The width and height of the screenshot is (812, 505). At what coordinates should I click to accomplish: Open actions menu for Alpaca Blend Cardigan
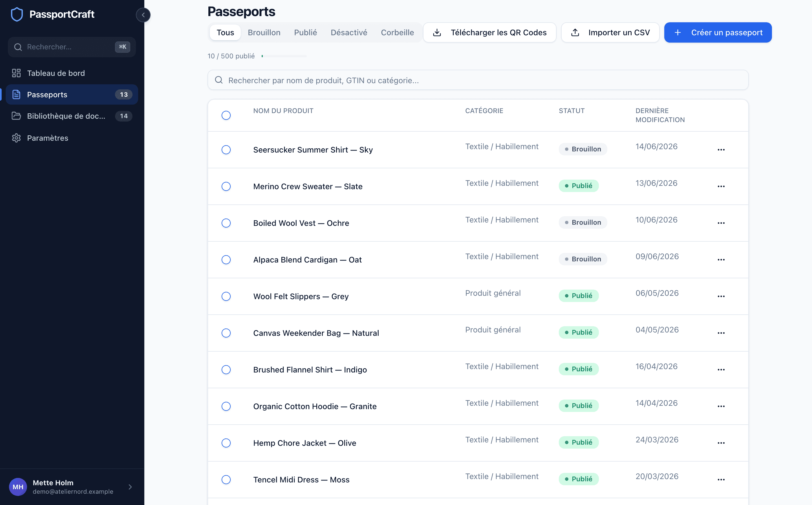721,259
